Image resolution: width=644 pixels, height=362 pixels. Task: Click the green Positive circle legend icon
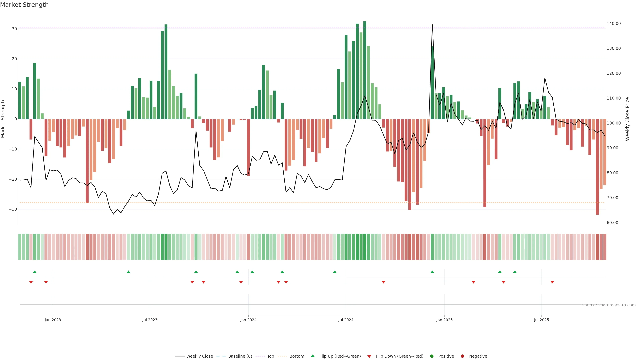(432, 356)
